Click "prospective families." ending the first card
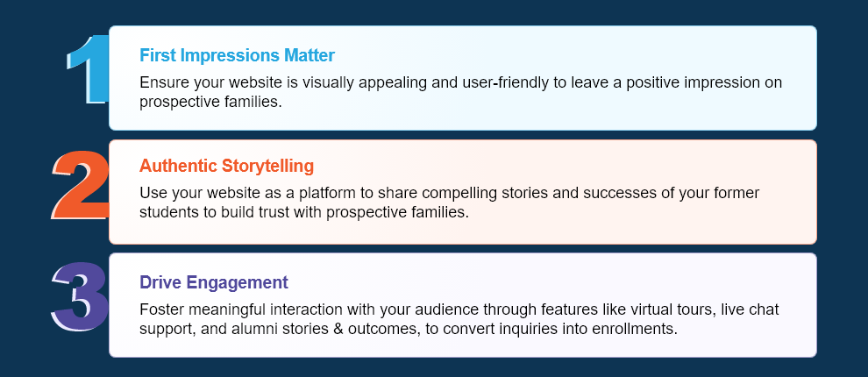The height and width of the screenshot is (377, 868). [210, 102]
